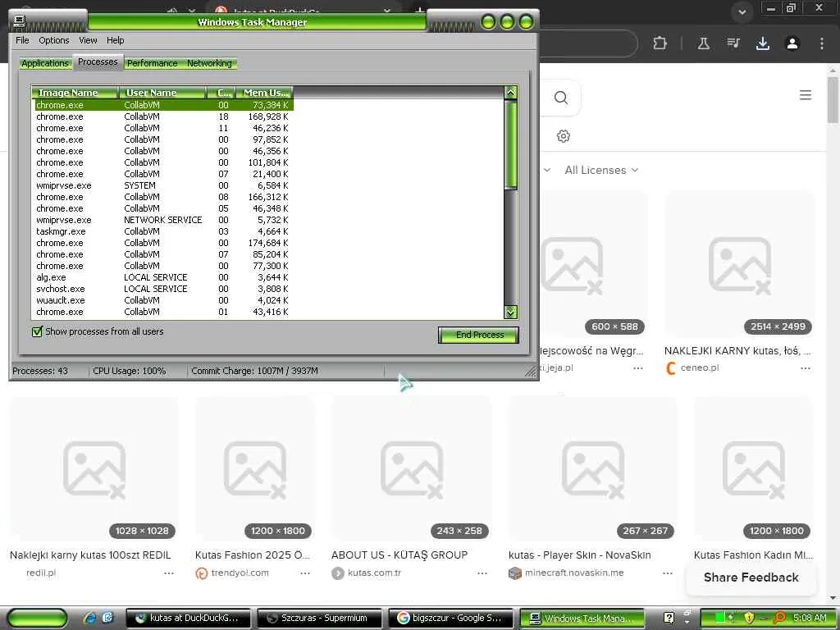Screen dimensions: 840x630
Task: Open the browser three-dot menu
Action: point(822,43)
